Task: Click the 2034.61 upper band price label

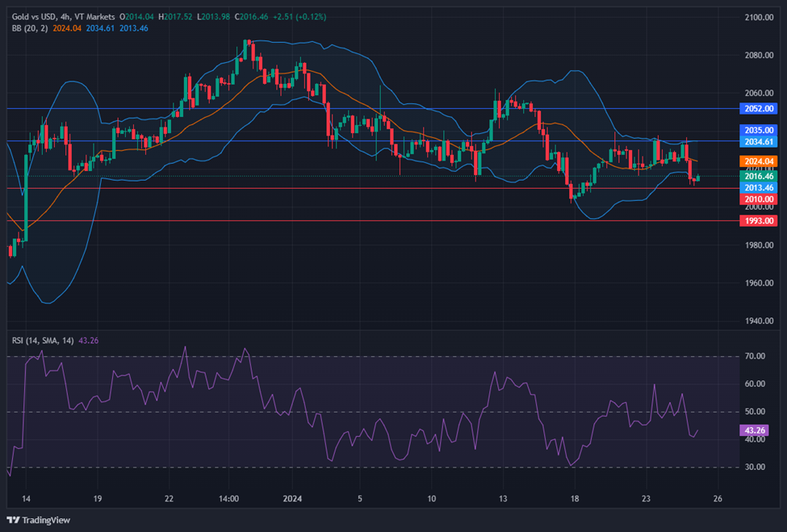Action: click(x=758, y=141)
